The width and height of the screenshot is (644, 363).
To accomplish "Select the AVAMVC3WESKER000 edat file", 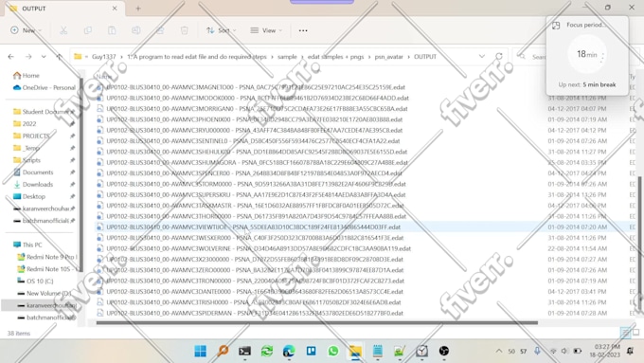I will (250, 238).
